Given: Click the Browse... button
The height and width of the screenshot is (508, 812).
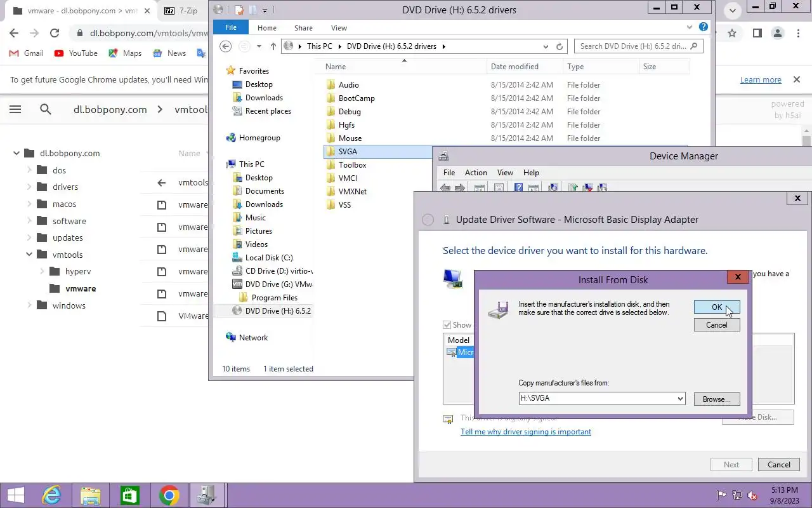Looking at the screenshot, I should [717, 399].
